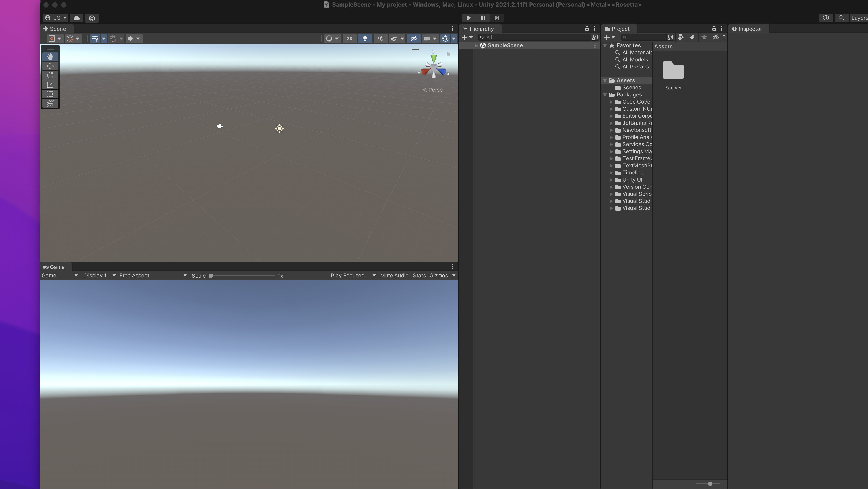
Task: Select the Move tool in Scene toolbar
Action: tap(50, 66)
